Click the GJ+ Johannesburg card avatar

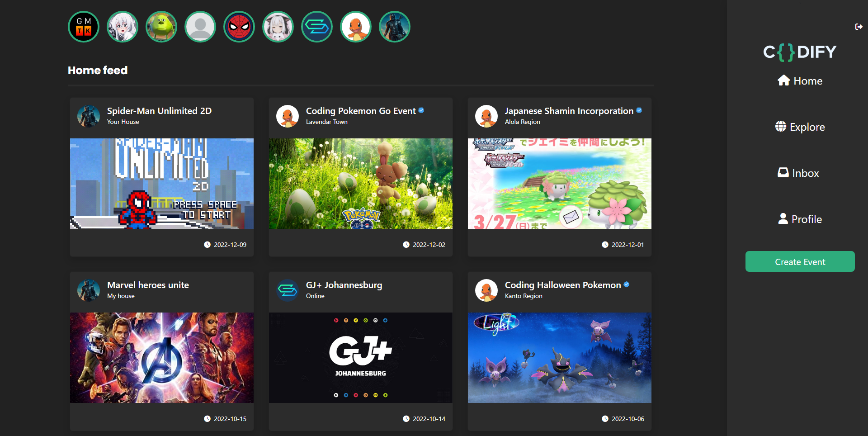(288, 290)
